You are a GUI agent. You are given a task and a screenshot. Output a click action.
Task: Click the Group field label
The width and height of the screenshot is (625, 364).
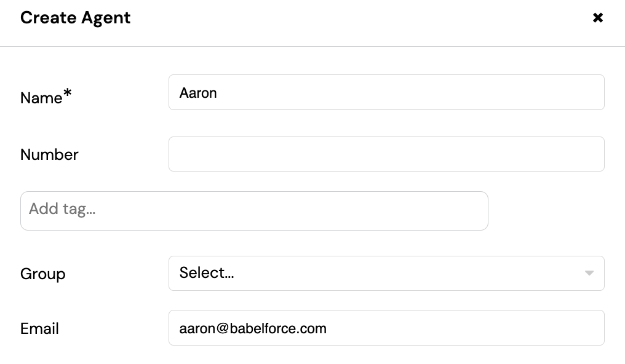(x=42, y=274)
